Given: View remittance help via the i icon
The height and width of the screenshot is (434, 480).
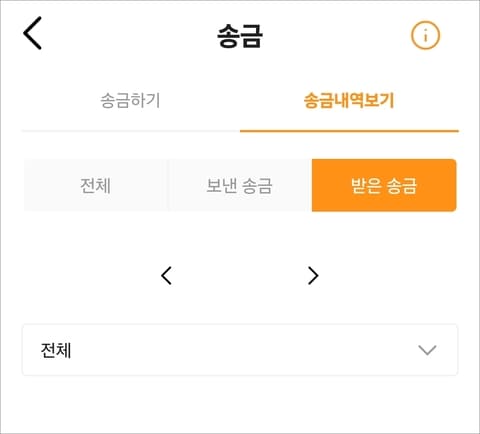Looking at the screenshot, I should tap(425, 35).
